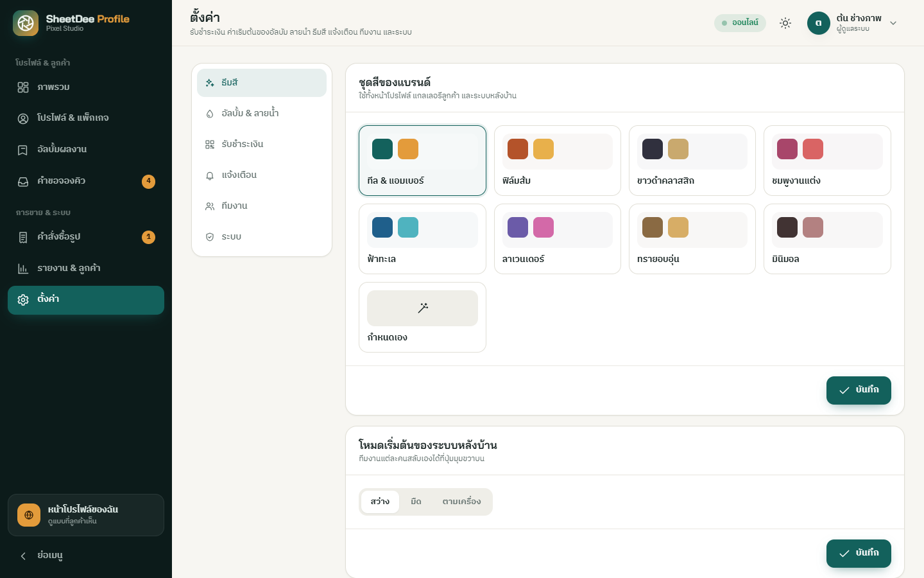Toggle the sun theme icon in header
The image size is (924, 578).
point(785,23)
